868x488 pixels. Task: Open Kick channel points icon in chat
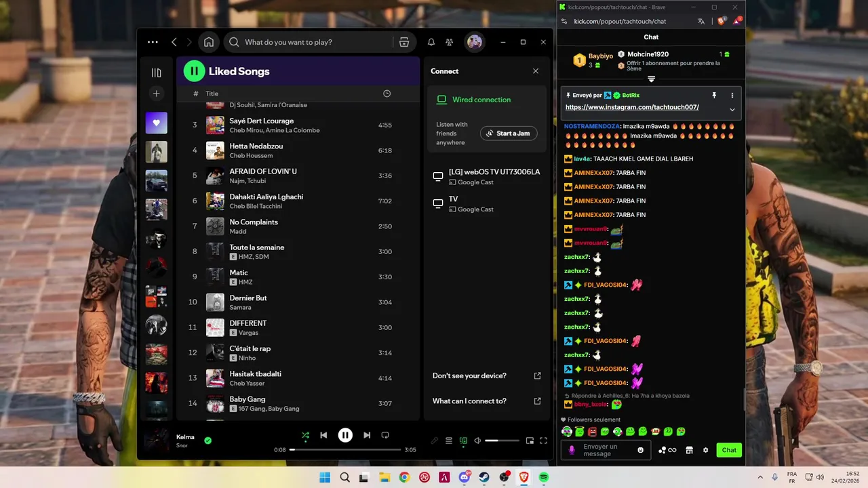667,450
